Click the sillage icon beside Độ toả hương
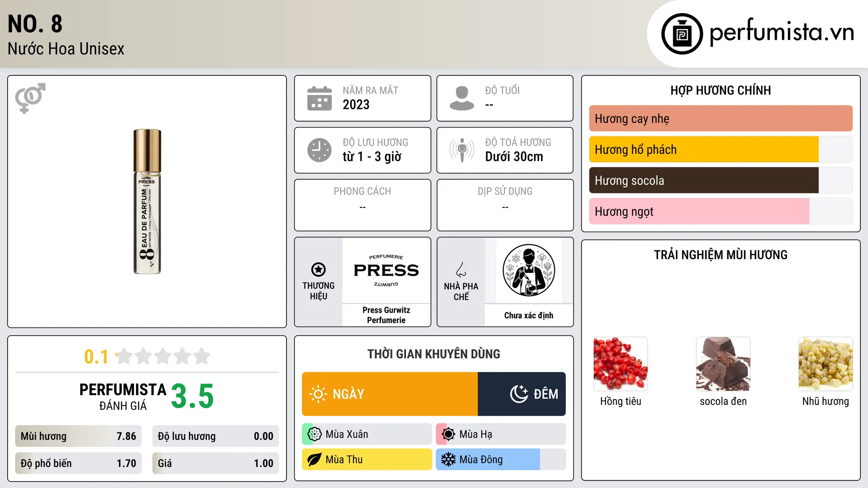This screenshot has width=868, height=488. tap(462, 150)
